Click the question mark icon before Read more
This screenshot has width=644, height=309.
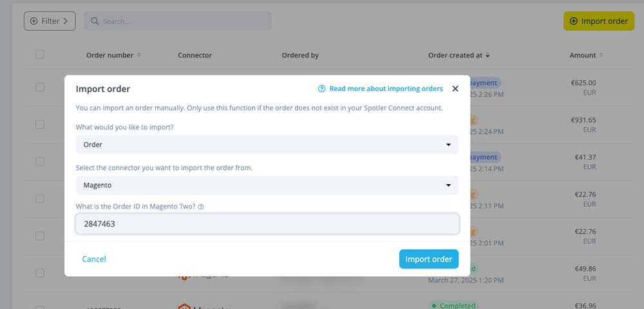(x=322, y=89)
